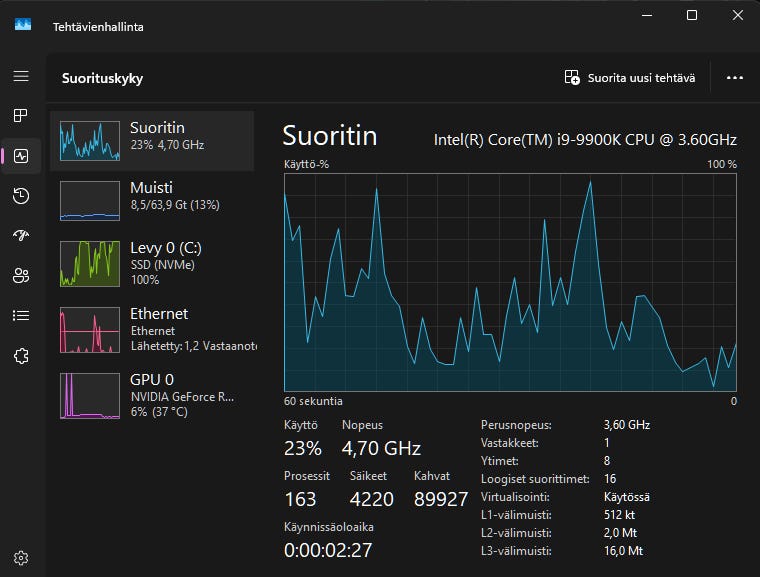Click the Suoritin mini graph thumbnail
This screenshot has height=577, width=760.
pyautogui.click(x=90, y=141)
